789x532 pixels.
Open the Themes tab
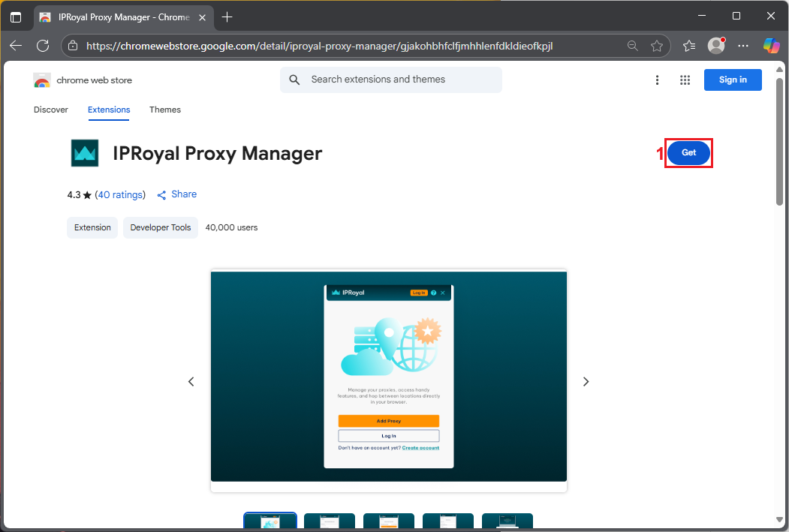[x=165, y=110]
